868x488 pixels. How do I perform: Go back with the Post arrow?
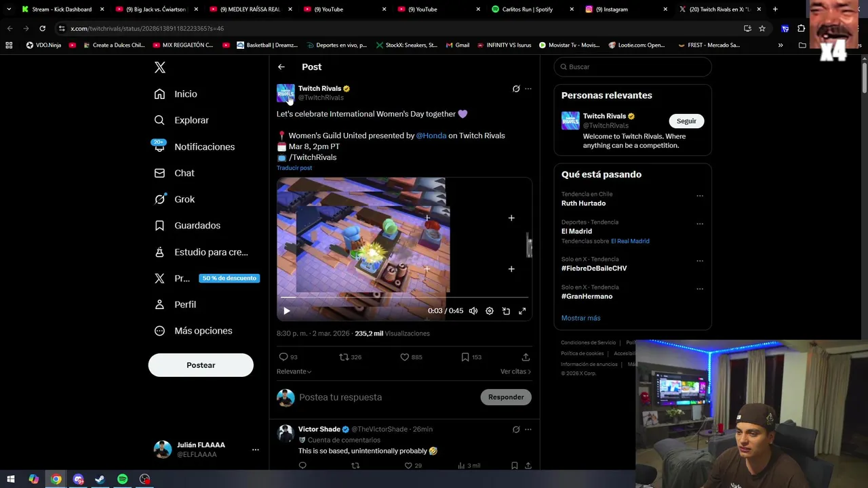(281, 67)
